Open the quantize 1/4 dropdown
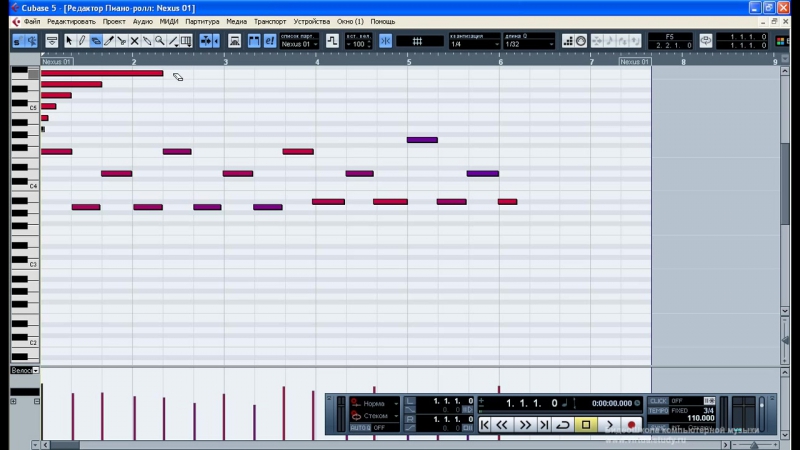Screen dimensions: 800x450 tap(474, 44)
